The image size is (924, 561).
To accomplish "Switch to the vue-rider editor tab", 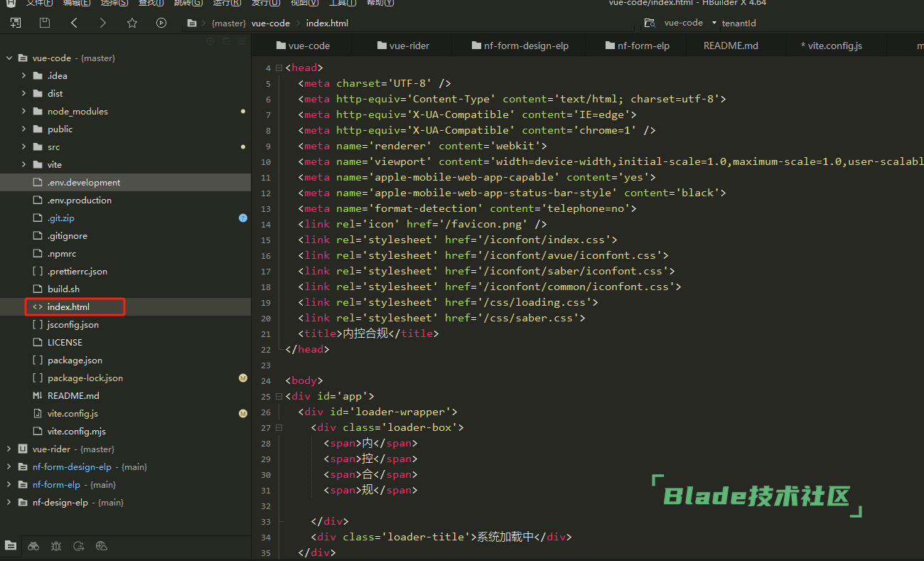I will coord(404,46).
